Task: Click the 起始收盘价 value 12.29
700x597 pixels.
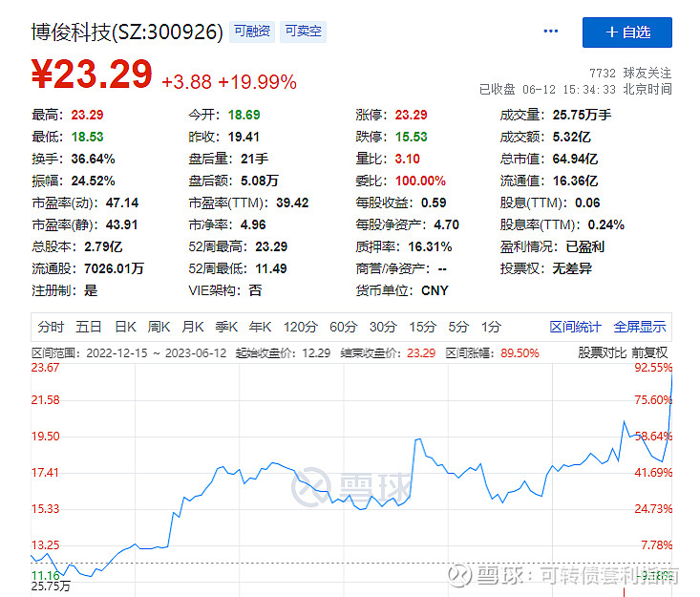Action: click(316, 353)
